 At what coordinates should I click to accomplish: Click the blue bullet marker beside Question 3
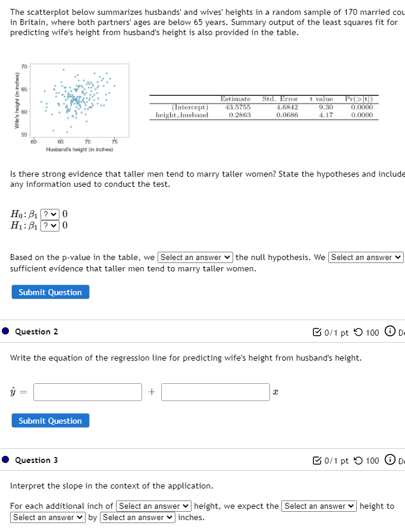tap(5, 460)
